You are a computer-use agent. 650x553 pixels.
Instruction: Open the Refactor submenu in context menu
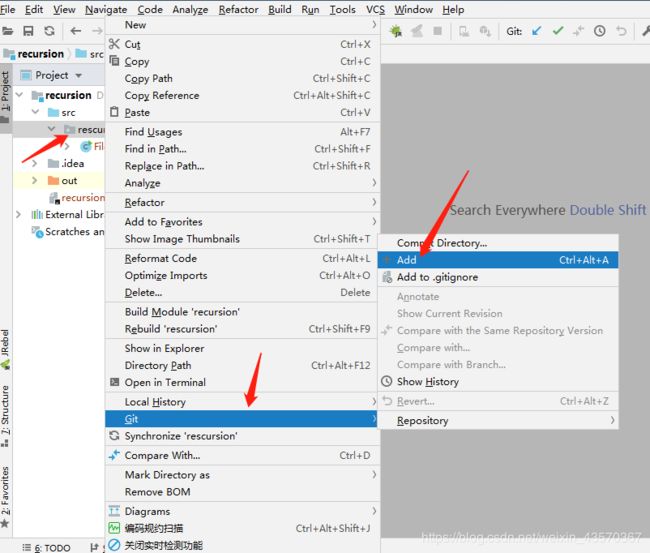243,202
